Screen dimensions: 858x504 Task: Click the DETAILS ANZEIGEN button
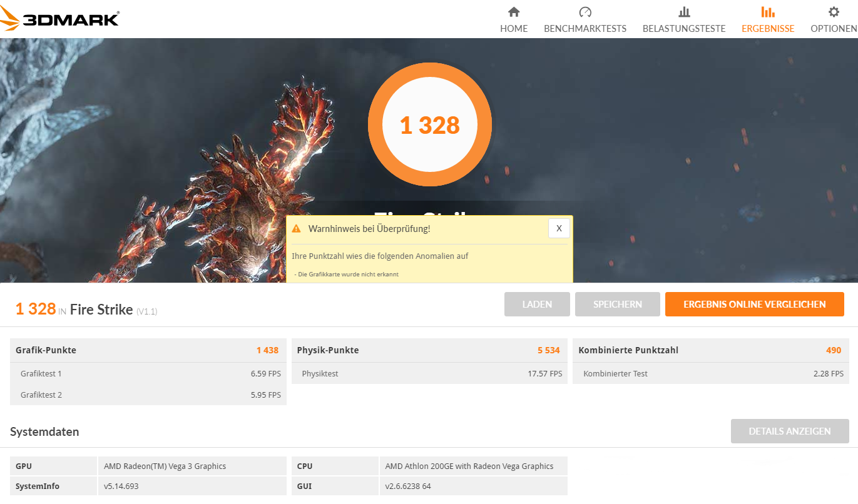790,431
